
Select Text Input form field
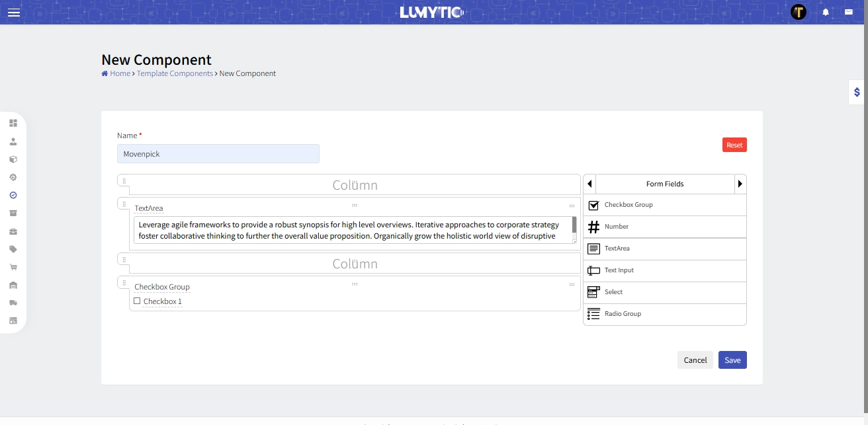click(x=665, y=270)
